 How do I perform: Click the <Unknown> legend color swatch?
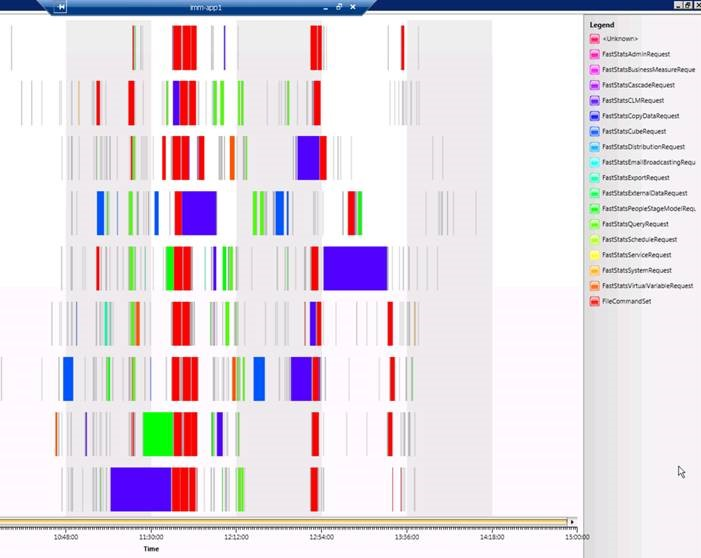click(x=594, y=39)
